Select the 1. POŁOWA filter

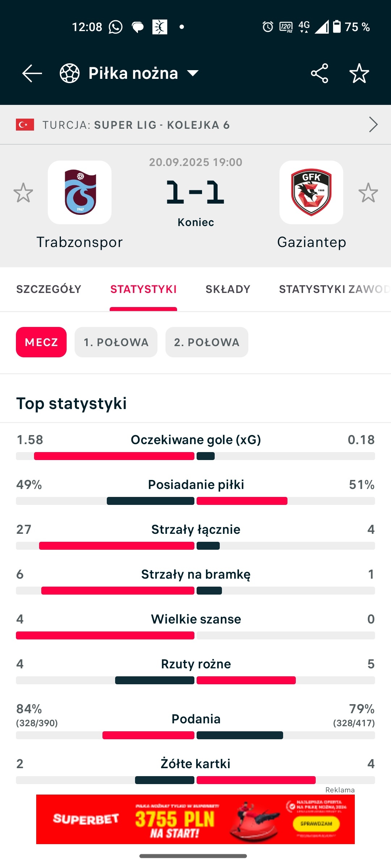point(116,342)
